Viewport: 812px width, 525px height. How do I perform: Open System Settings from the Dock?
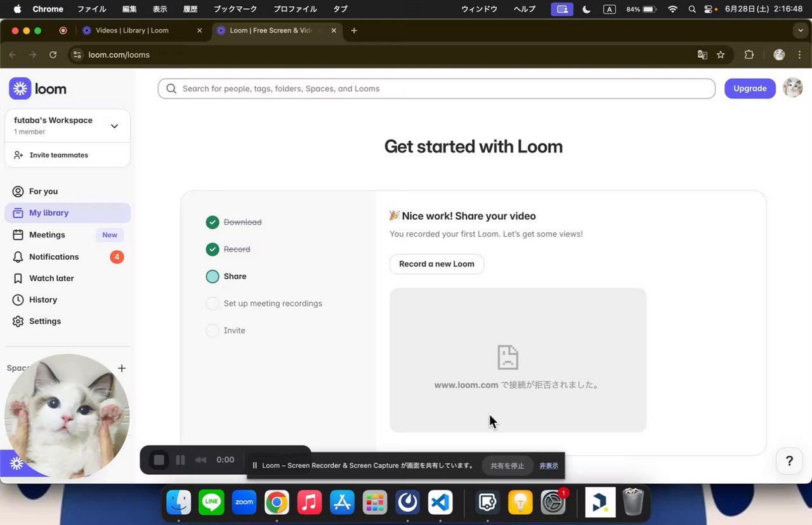553,503
